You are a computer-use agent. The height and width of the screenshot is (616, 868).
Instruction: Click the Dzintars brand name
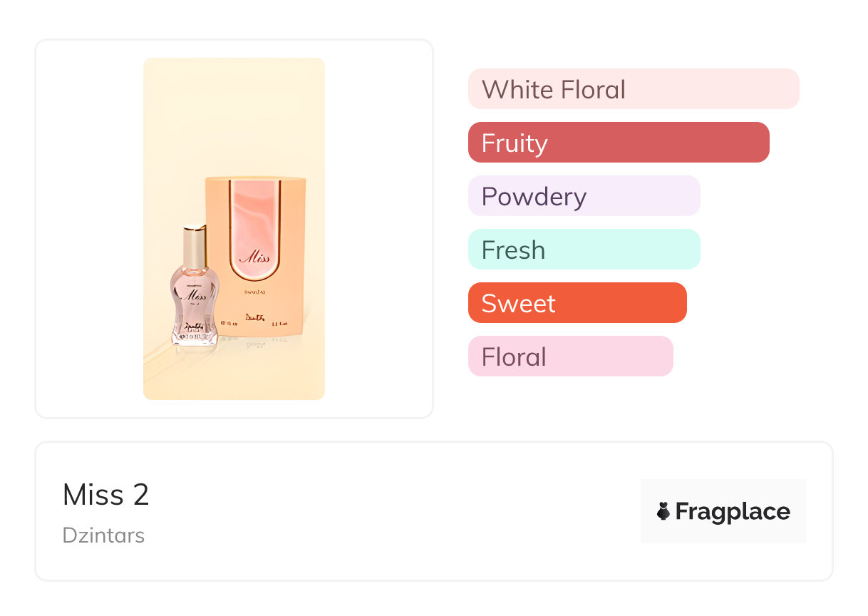(x=103, y=535)
